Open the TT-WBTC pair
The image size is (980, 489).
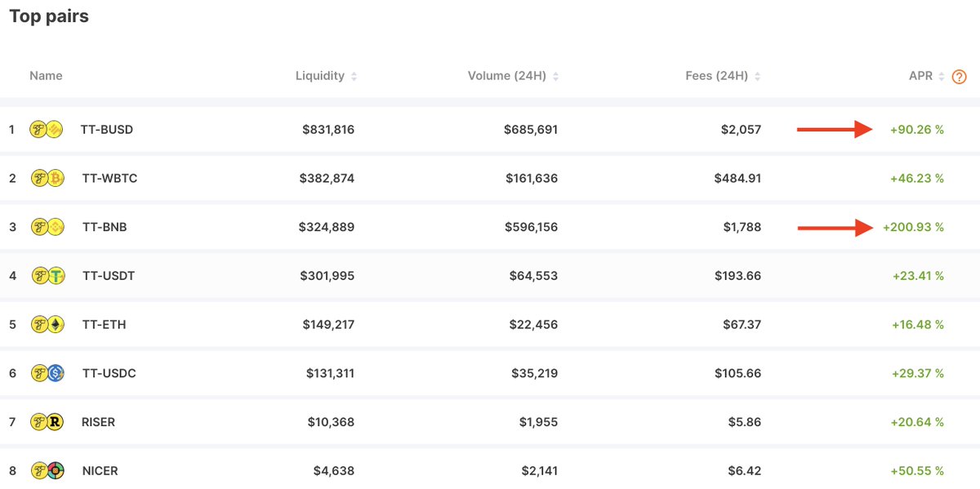pyautogui.click(x=110, y=178)
